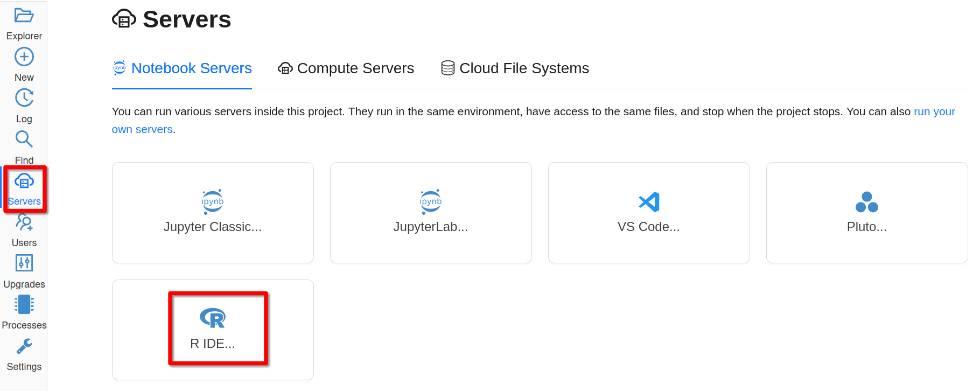Open the Processes chip icon
980x391 pixels.
24,305
